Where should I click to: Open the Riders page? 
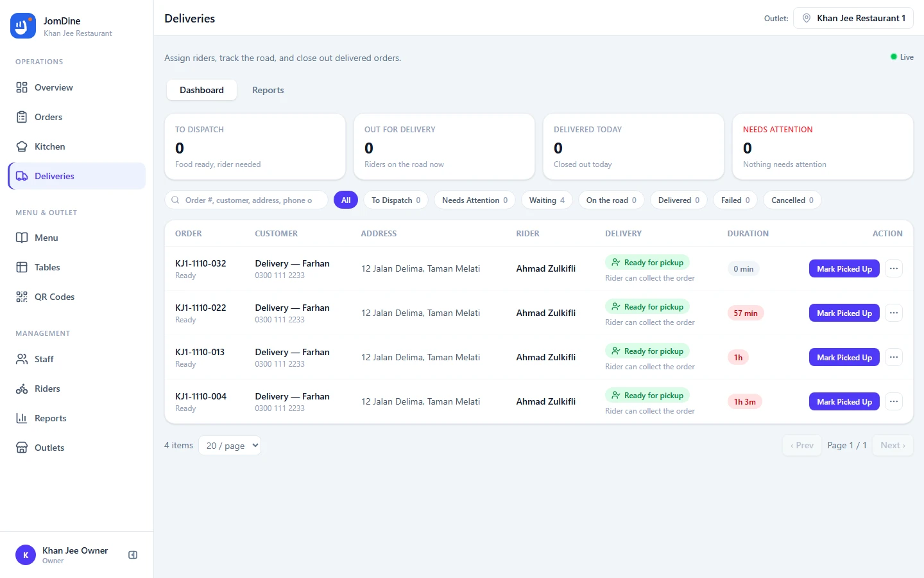click(x=76, y=389)
